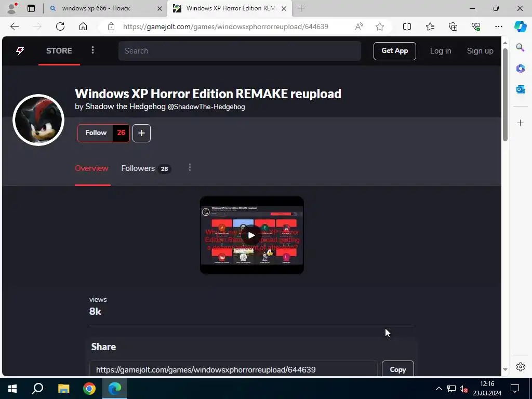Screen dimensions: 532x399
Task: Click the gamejolt.com address bar URL
Action: coord(225,26)
